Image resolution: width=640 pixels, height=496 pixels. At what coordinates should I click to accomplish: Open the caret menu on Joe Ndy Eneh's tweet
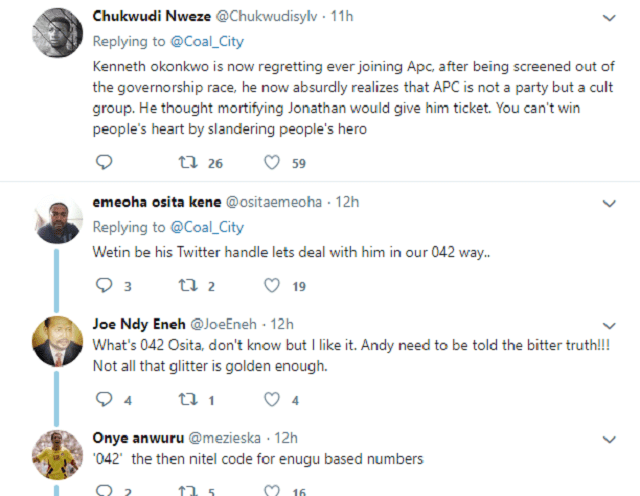tap(610, 324)
